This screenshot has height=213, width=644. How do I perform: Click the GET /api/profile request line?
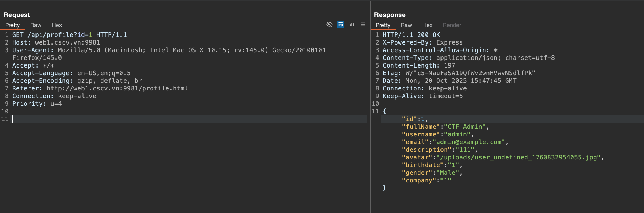point(69,35)
